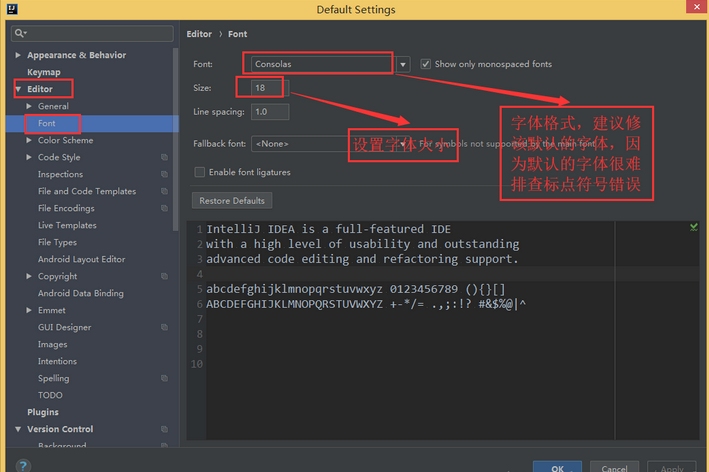Expand the Copyright node arrow
Viewport: 709px width, 472px height.
(x=29, y=276)
